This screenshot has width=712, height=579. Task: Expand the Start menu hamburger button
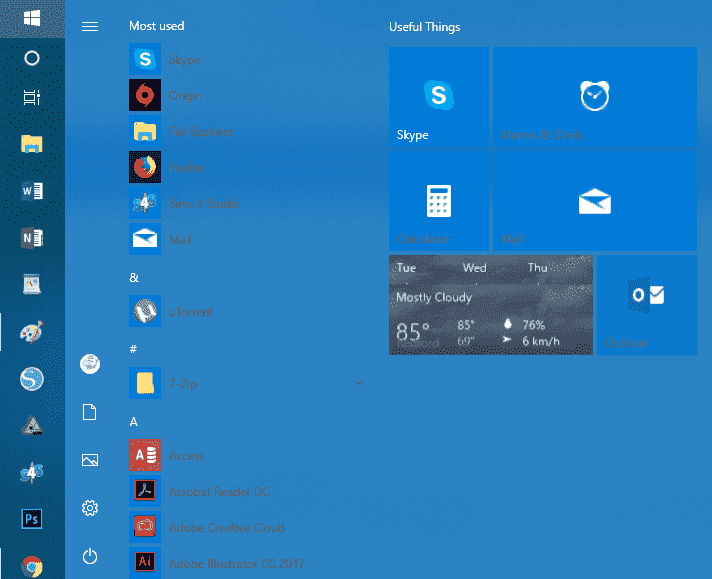[x=90, y=27]
